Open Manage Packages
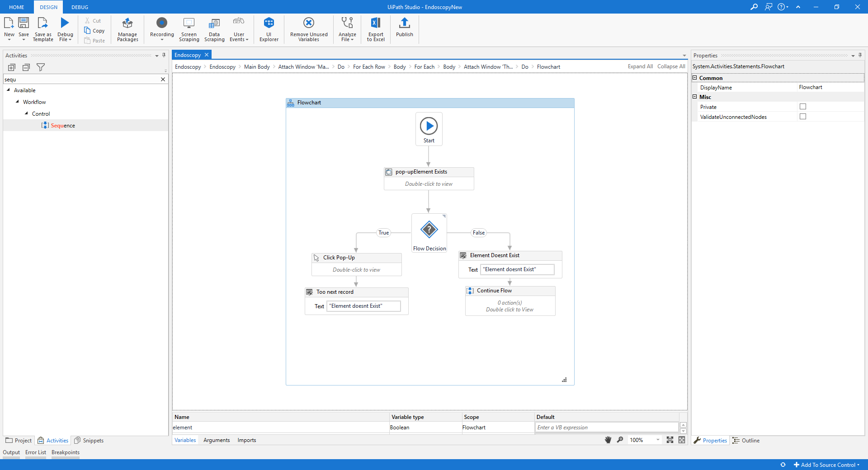The image size is (868, 470). [x=127, y=28]
